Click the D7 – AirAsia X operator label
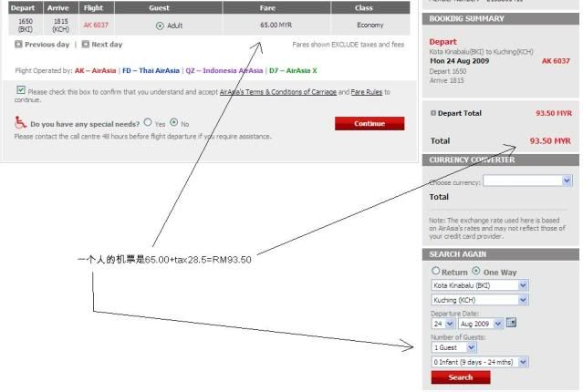 point(293,70)
